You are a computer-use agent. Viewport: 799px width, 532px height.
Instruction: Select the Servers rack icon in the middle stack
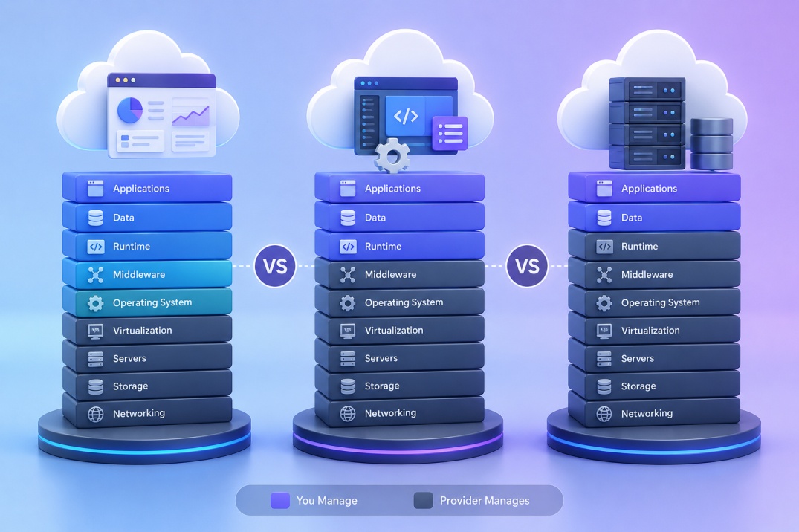[348, 359]
